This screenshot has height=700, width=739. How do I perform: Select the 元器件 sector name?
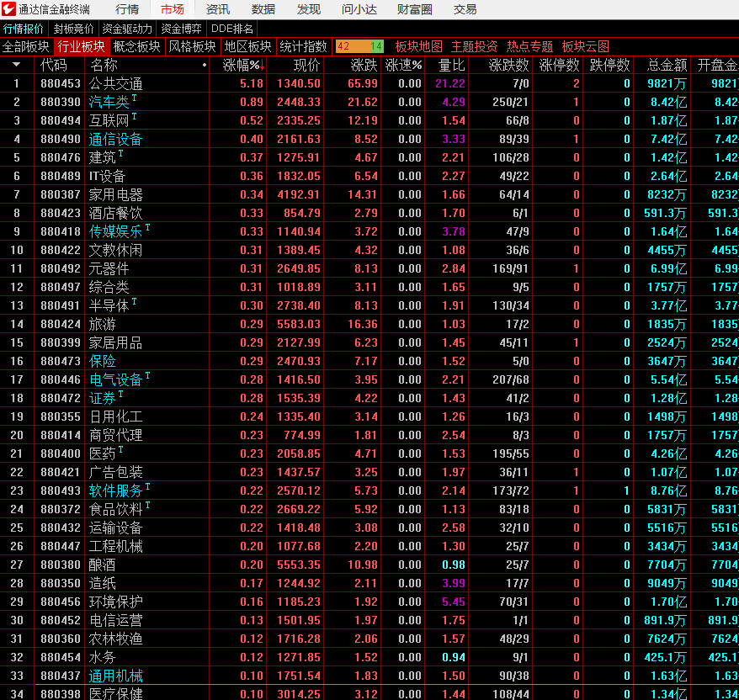click(109, 269)
